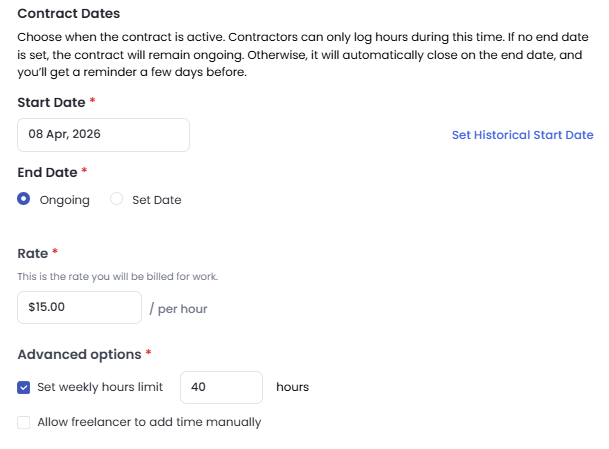The width and height of the screenshot is (609, 449).
Task: Enable the Allow freelancer to add time checkbox
Action: (x=24, y=422)
